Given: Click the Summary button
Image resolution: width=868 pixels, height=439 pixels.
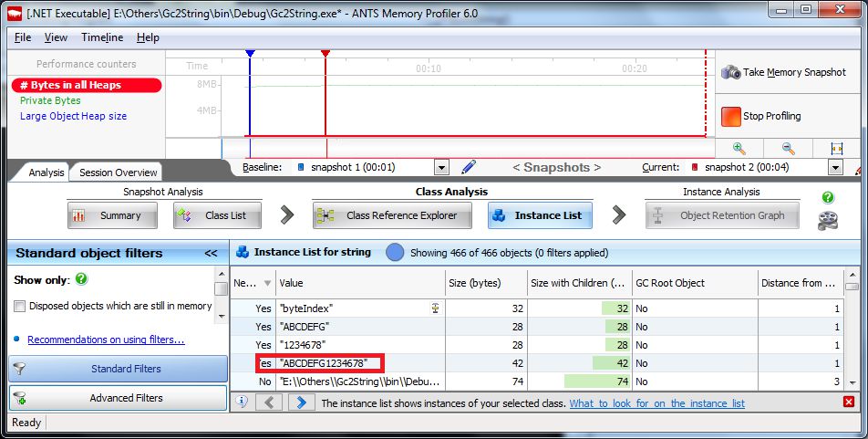Looking at the screenshot, I should pos(112,215).
